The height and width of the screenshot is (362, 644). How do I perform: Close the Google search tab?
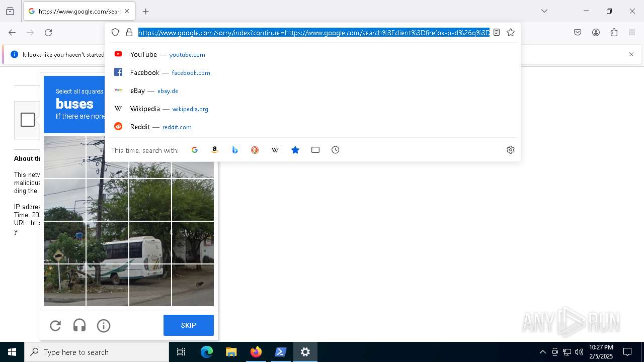tap(127, 11)
